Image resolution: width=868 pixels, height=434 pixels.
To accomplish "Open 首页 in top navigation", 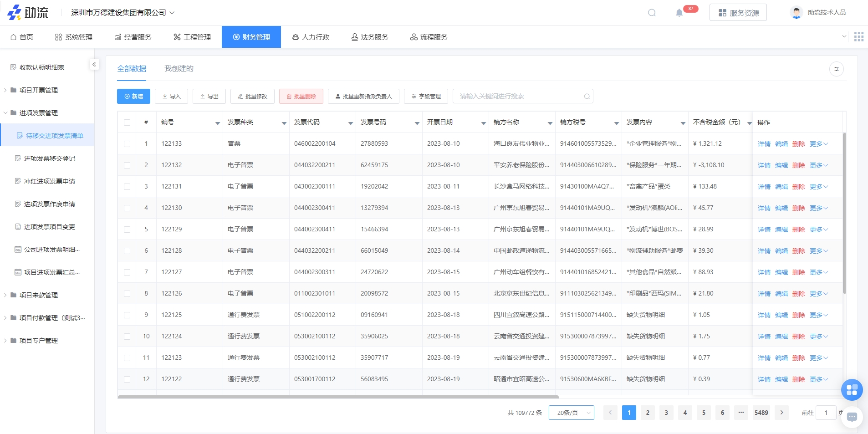I will pos(22,37).
